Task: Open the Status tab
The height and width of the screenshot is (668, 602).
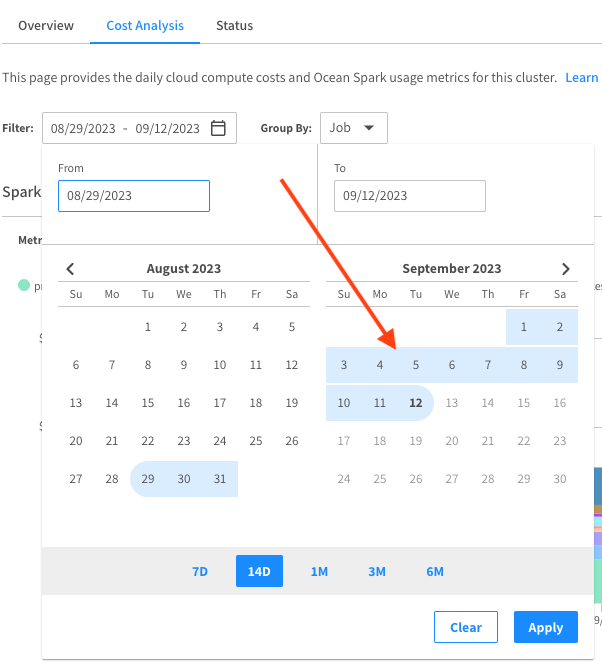Action: pyautogui.click(x=234, y=25)
